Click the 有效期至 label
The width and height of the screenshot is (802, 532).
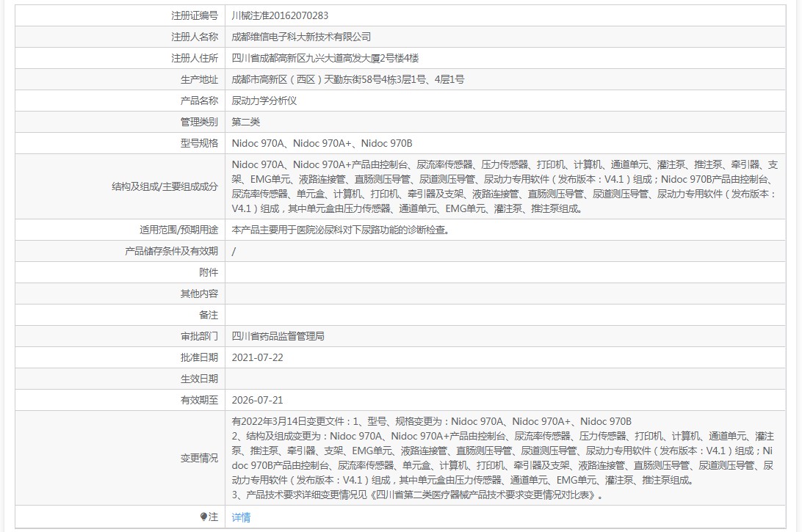(199, 400)
